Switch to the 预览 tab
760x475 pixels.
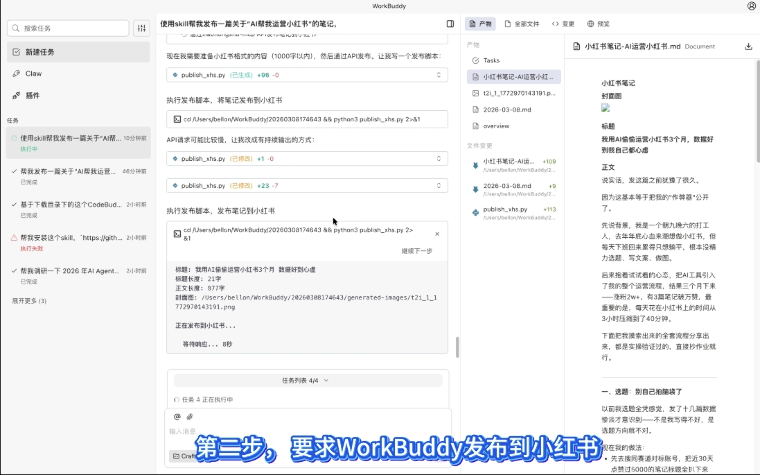click(598, 24)
